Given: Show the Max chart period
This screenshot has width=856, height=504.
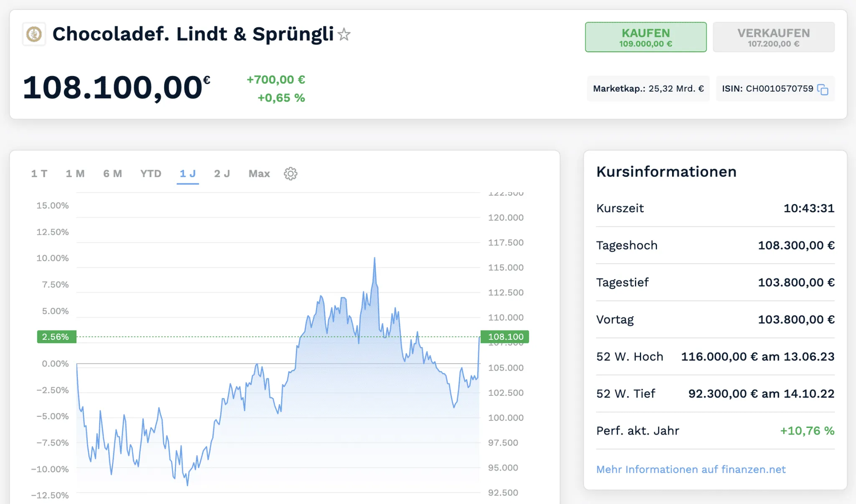Looking at the screenshot, I should (259, 174).
